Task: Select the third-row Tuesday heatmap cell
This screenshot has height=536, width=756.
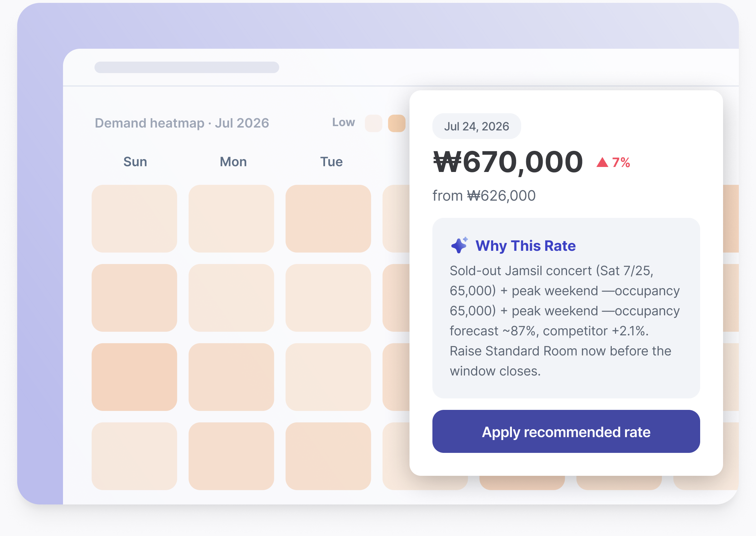Action: coord(328,377)
